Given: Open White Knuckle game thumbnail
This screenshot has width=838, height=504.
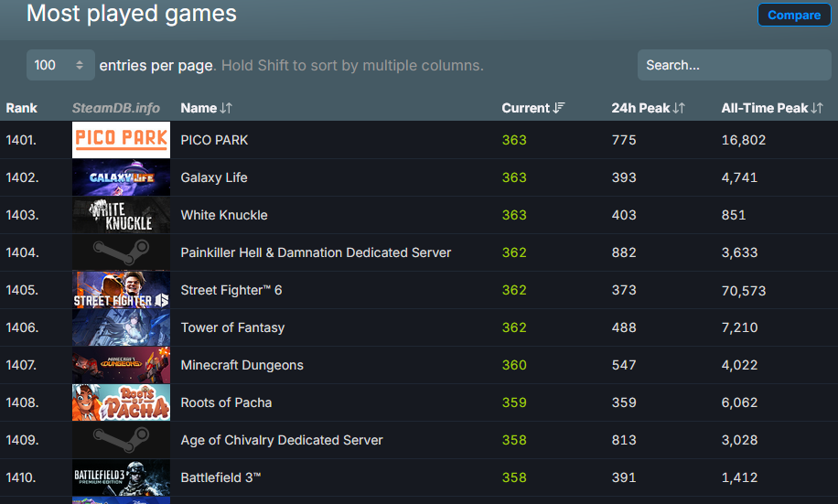Looking at the screenshot, I should click(x=122, y=215).
